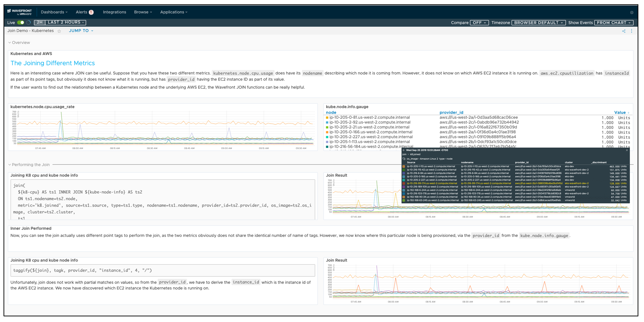644x322 pixels.
Task: Open the Integrations page
Action: click(114, 12)
